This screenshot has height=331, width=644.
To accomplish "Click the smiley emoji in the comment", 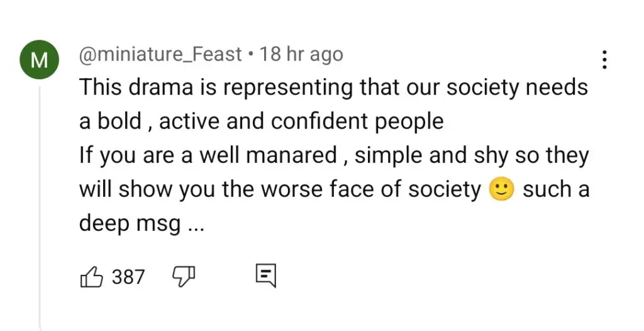I will (501, 191).
